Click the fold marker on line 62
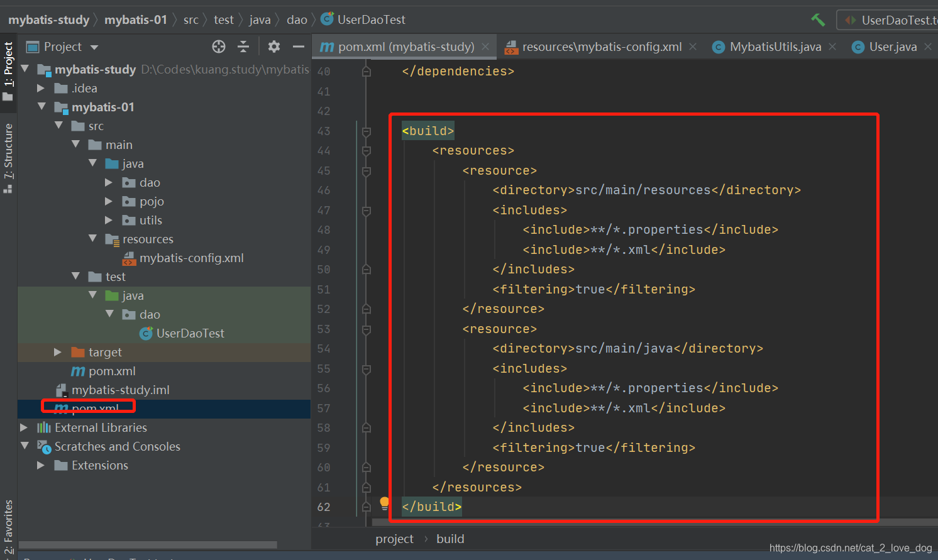This screenshot has width=938, height=560. (367, 507)
